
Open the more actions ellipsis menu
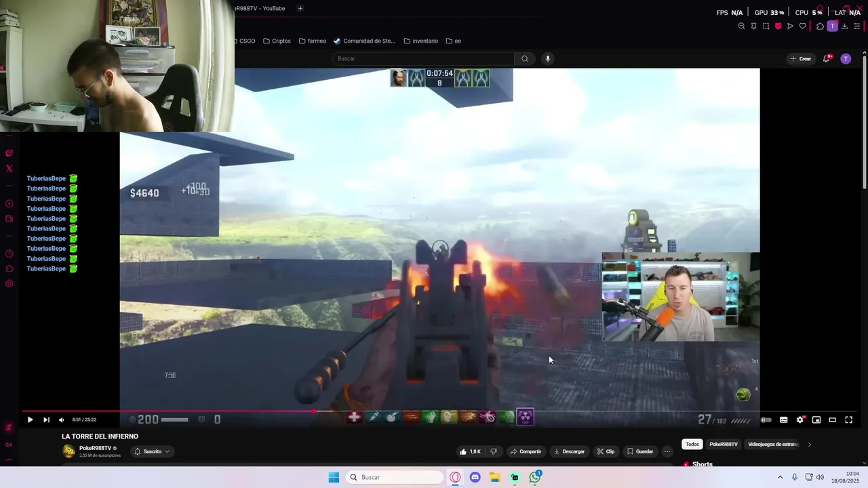point(667,451)
